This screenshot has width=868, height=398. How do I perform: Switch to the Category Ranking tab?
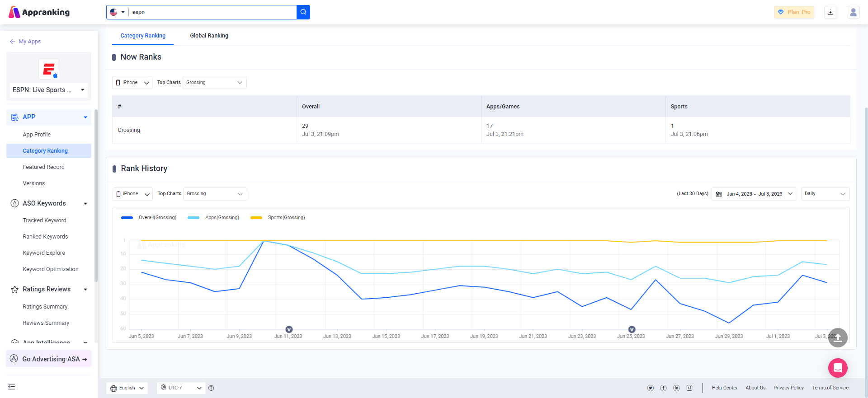tap(143, 36)
